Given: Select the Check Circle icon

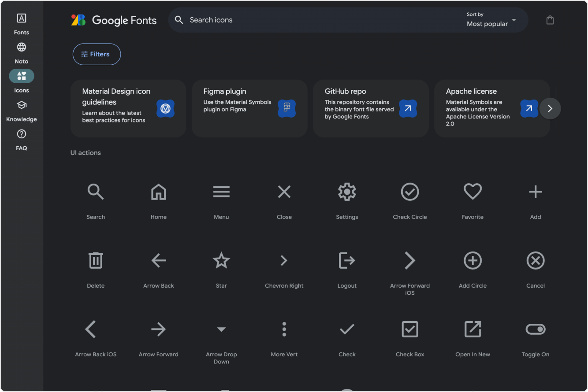Looking at the screenshot, I should (x=410, y=192).
